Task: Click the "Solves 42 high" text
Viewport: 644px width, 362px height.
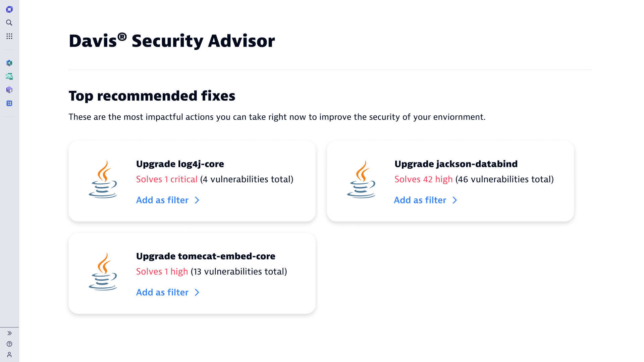Action: click(423, 179)
